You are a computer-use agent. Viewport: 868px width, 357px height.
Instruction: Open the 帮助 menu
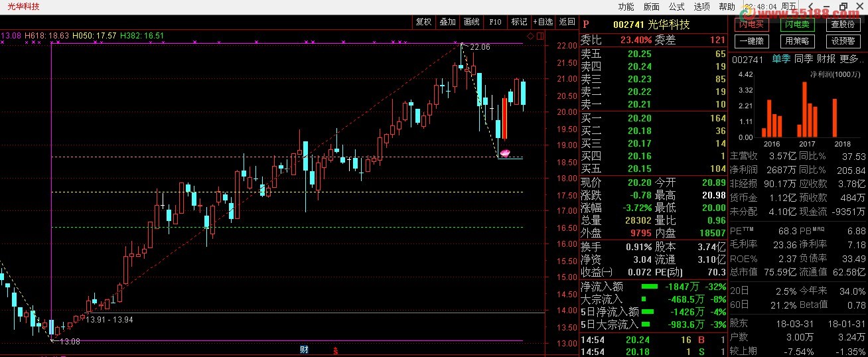point(727,7)
